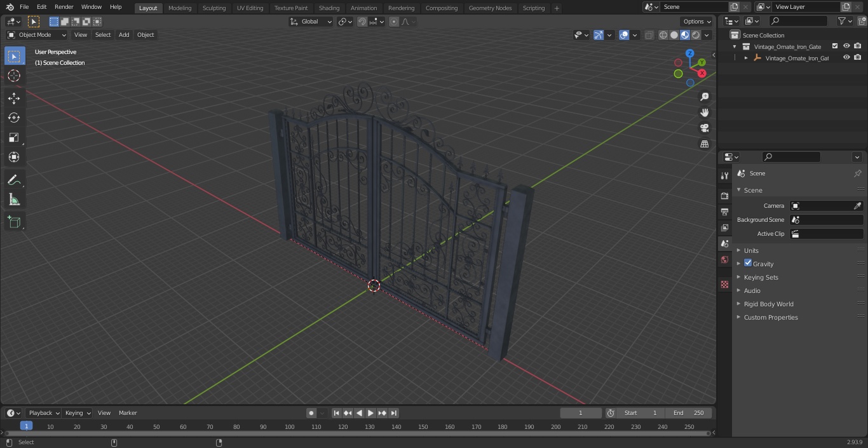Viewport: 868px width, 448px height.
Task: Open the Texture properties tab
Action: point(724,284)
